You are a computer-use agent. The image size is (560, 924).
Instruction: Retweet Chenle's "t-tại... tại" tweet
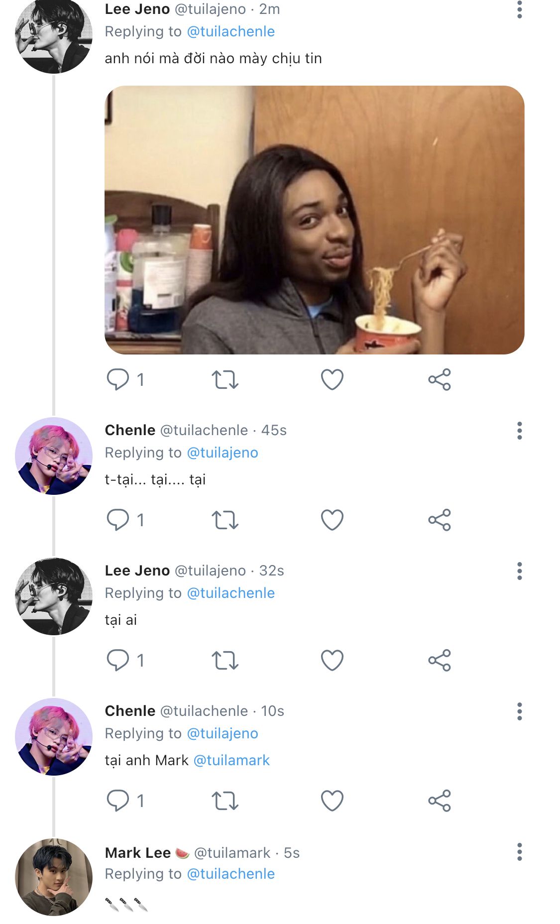225,520
